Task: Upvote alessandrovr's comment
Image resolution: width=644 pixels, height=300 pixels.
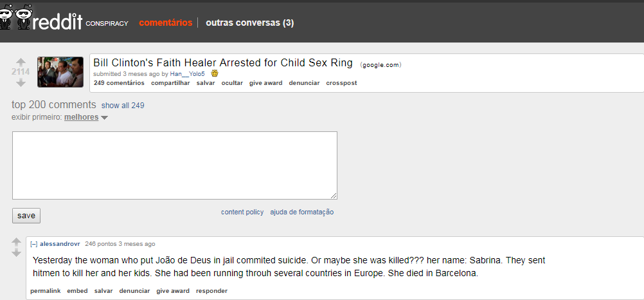Action: click(17, 243)
